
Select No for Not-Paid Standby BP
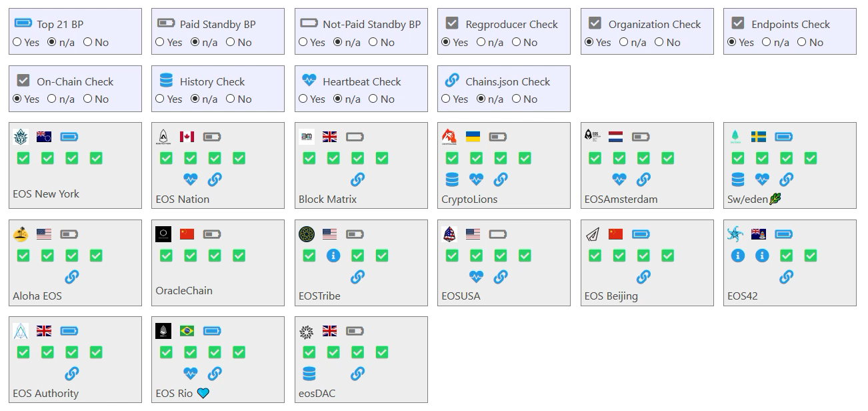click(x=373, y=42)
